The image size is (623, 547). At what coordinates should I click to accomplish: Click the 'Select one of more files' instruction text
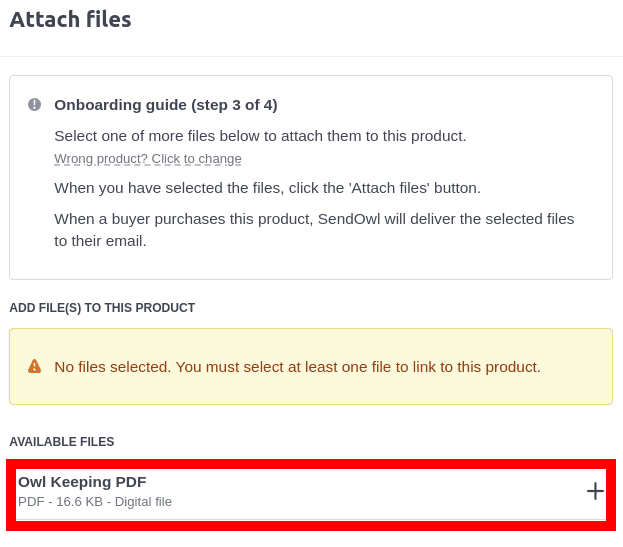coord(260,136)
